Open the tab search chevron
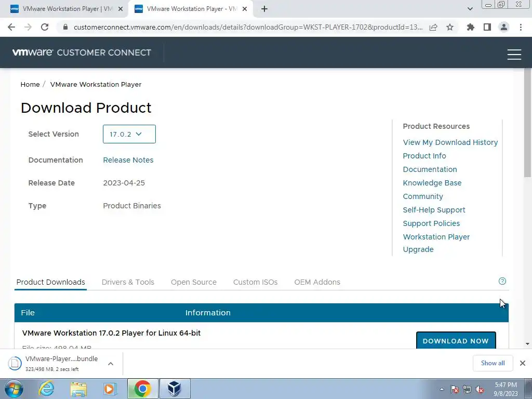The height and width of the screenshot is (399, 532). point(470,9)
